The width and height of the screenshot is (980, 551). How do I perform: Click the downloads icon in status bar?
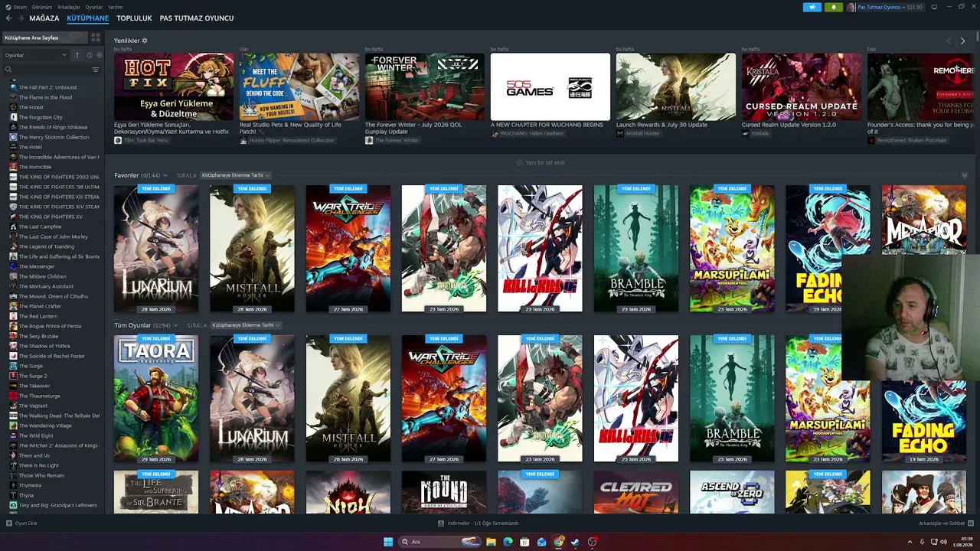pos(441,523)
